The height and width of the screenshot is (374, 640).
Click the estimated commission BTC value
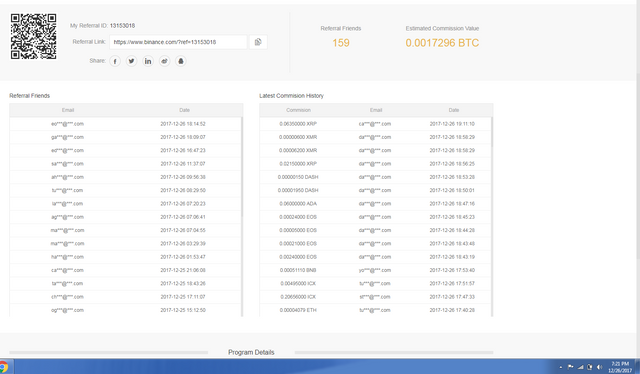[x=442, y=43]
